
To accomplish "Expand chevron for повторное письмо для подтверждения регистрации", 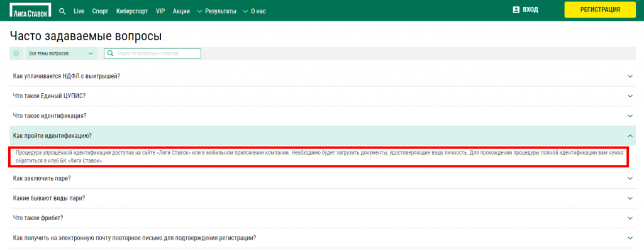I will tap(630, 238).
